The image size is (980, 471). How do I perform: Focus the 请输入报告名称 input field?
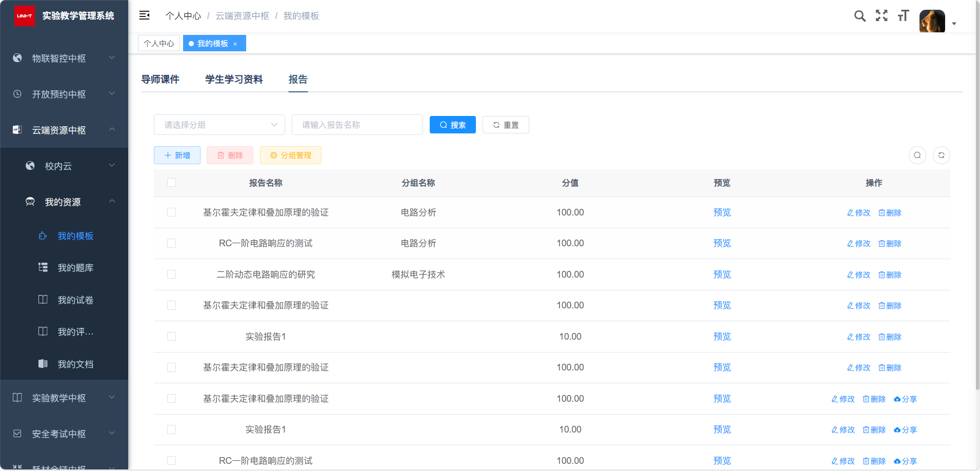[357, 125]
